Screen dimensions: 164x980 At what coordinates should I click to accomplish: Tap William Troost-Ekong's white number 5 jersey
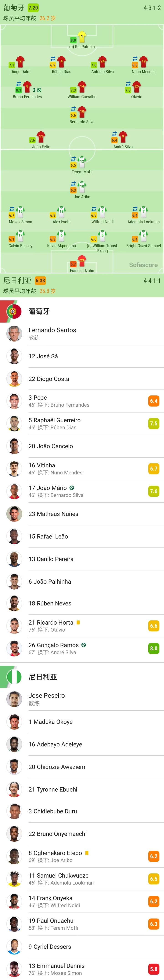(x=102, y=236)
